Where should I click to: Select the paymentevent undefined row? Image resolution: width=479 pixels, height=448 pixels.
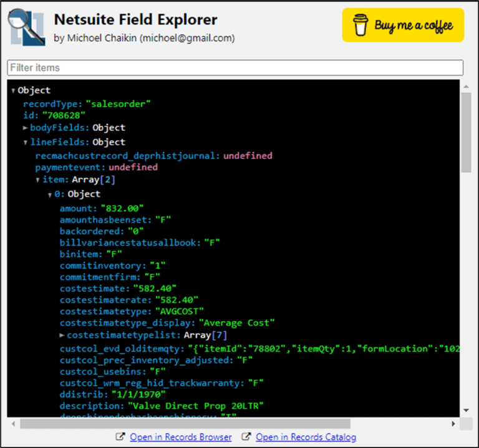pos(97,167)
